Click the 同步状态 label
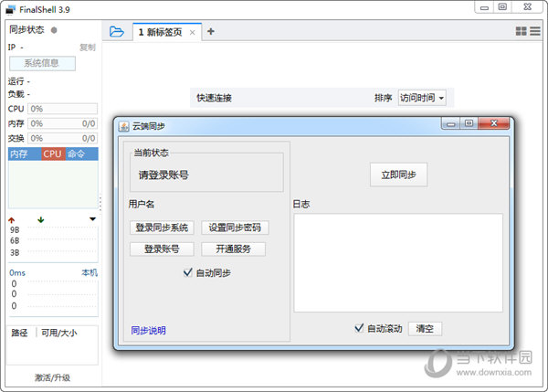Screen dimensions: 548x392 tap(26, 30)
